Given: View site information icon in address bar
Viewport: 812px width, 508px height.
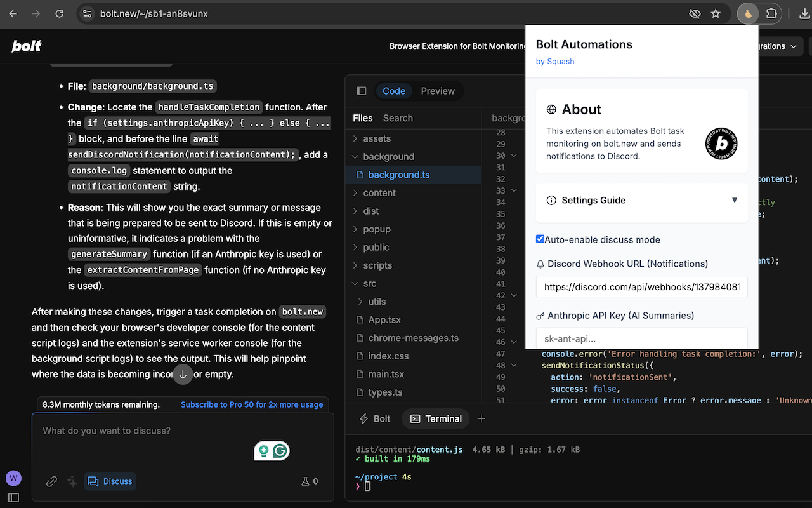Looking at the screenshot, I should click(88, 13).
